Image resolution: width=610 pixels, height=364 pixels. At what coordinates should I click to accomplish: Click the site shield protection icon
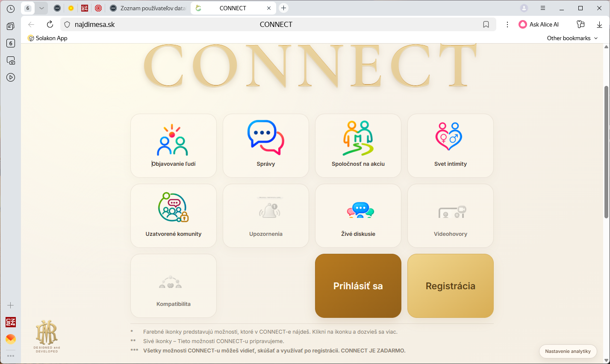coord(67,24)
